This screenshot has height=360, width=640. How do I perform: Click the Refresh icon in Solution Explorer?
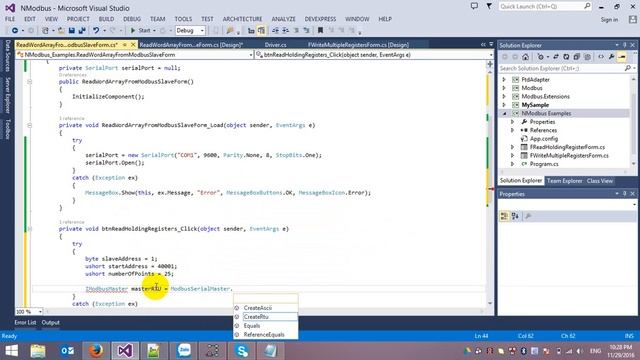566,57
